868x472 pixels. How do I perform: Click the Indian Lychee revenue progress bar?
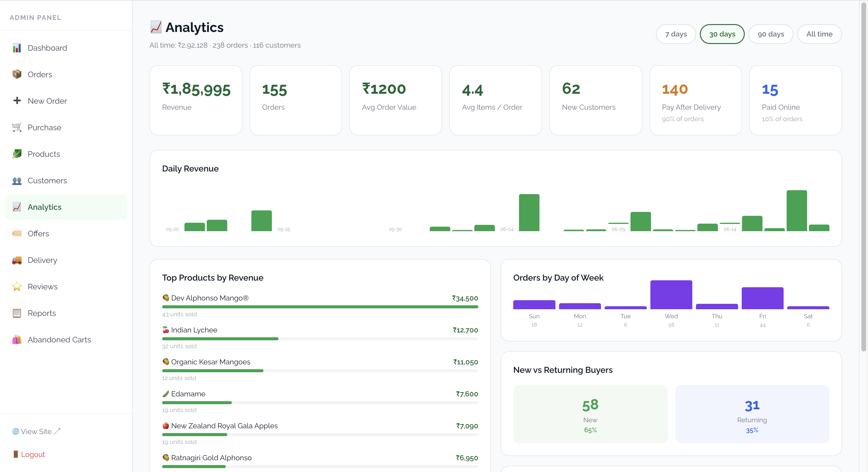(x=320, y=338)
